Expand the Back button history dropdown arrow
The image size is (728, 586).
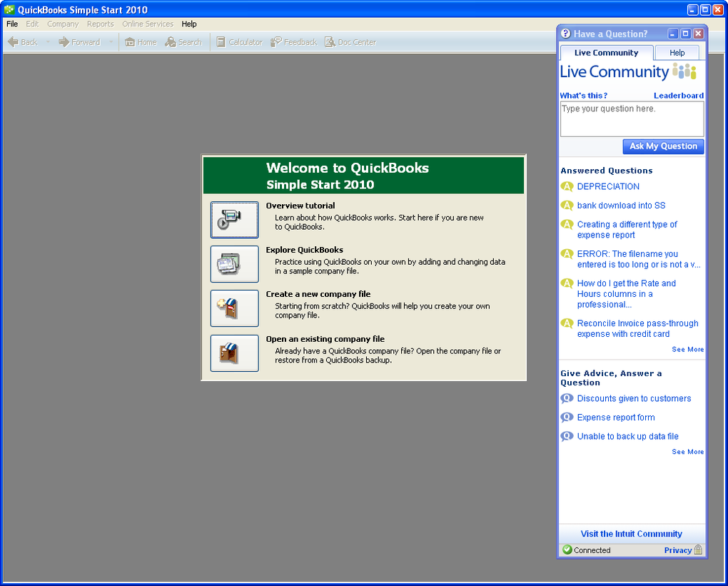coord(48,42)
